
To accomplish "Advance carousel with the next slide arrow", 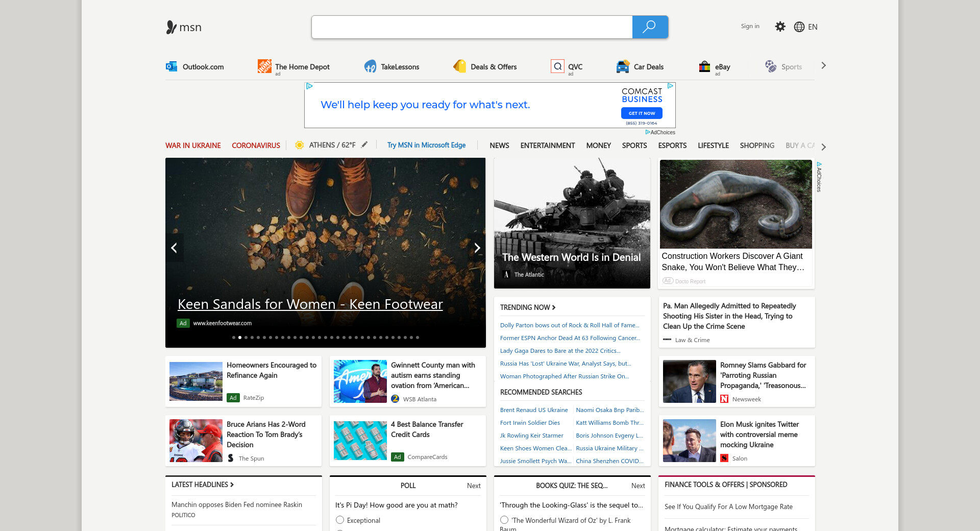I will (477, 248).
